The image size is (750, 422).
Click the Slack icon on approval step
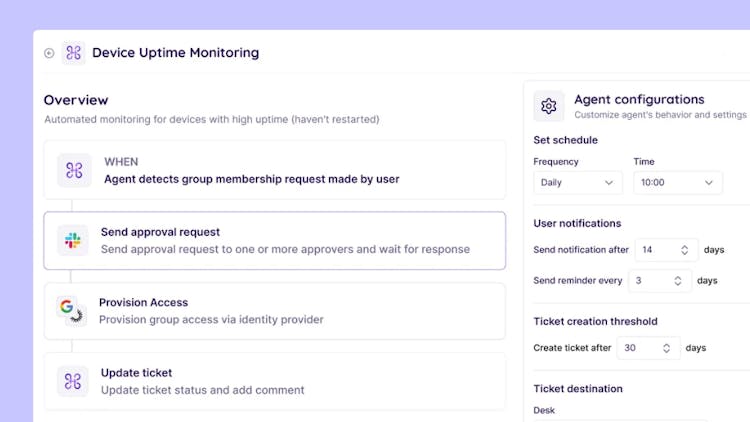click(x=73, y=240)
